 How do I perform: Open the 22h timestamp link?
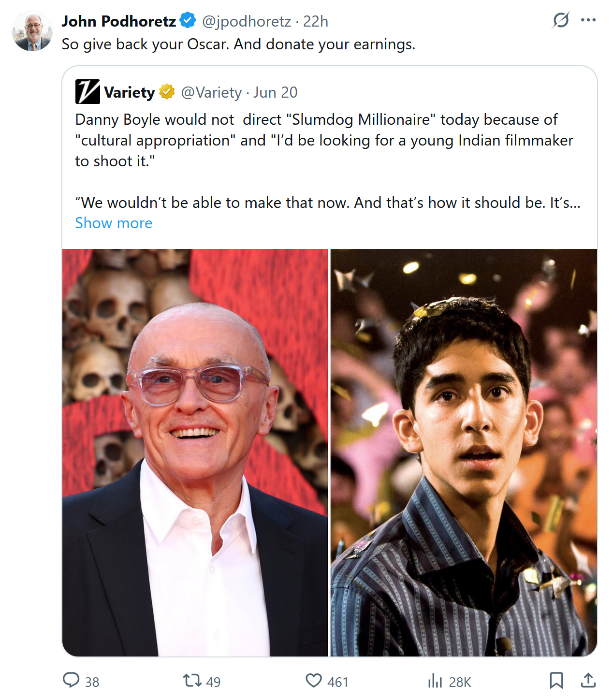click(316, 21)
